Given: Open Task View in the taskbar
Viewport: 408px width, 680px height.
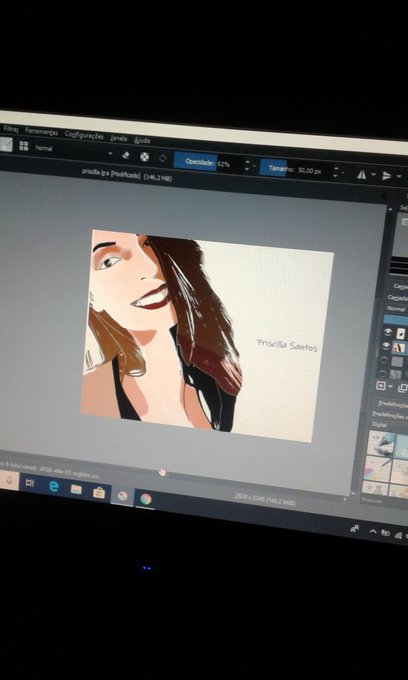Looking at the screenshot, I should tap(29, 483).
